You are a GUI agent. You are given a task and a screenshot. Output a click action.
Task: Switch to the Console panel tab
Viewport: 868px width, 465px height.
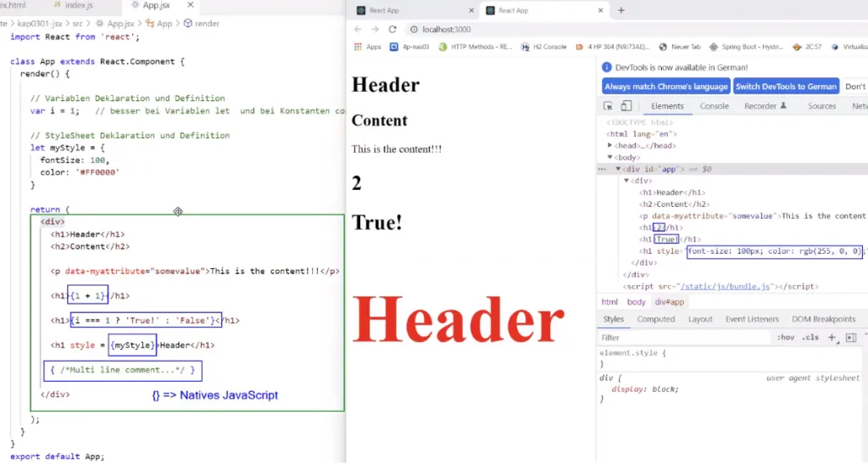click(714, 106)
